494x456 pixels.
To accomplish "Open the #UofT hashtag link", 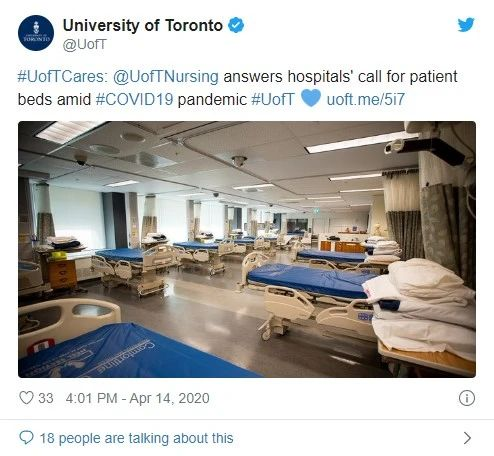I will [273, 99].
